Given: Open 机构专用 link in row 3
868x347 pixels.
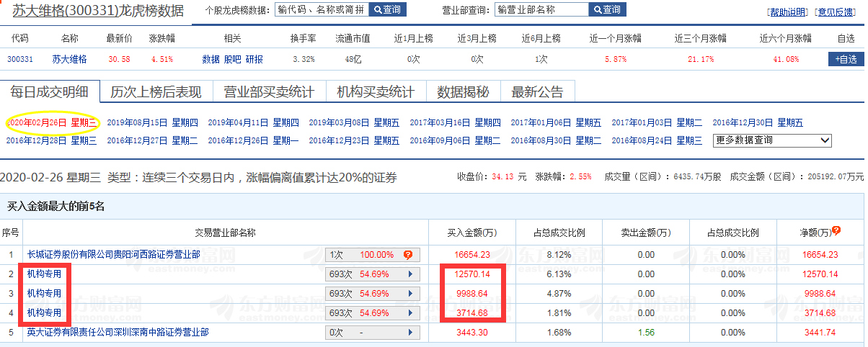Looking at the screenshot, I should [45, 294].
